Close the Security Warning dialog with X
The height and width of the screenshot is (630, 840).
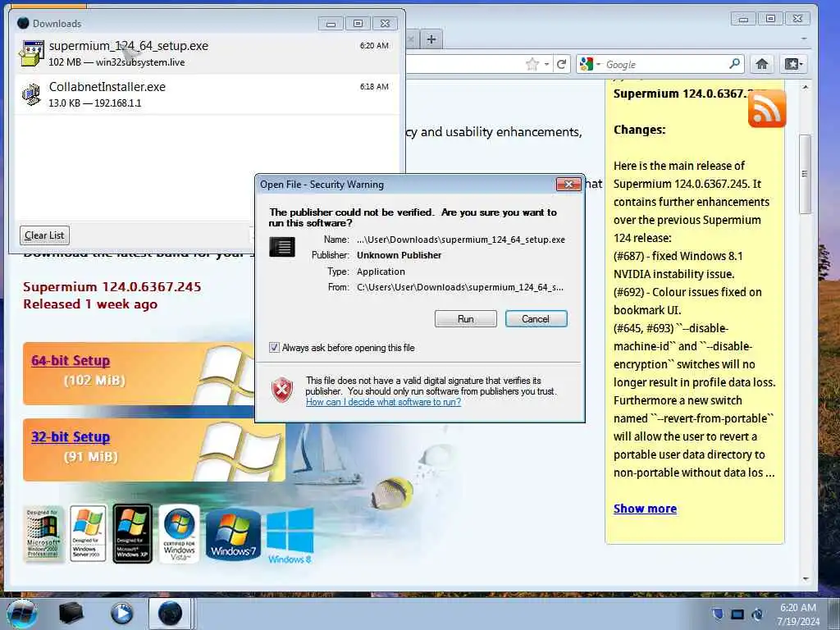coord(568,185)
